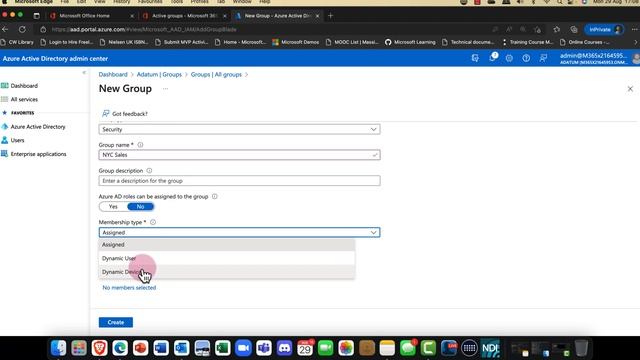Switch to Microsoft Office Home tab
The width and height of the screenshot is (640, 360).
point(92,16)
